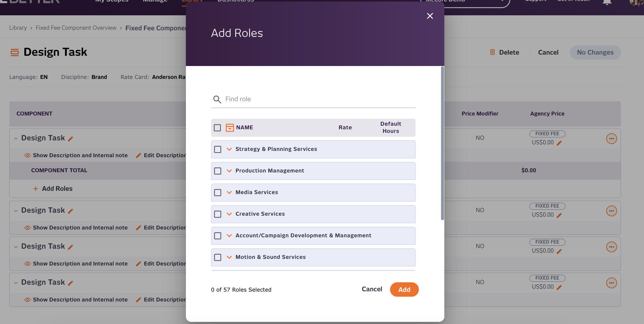Image resolution: width=644 pixels, height=324 pixels.
Task: Click pencil icon beside first Design Task
Action: 70,139
